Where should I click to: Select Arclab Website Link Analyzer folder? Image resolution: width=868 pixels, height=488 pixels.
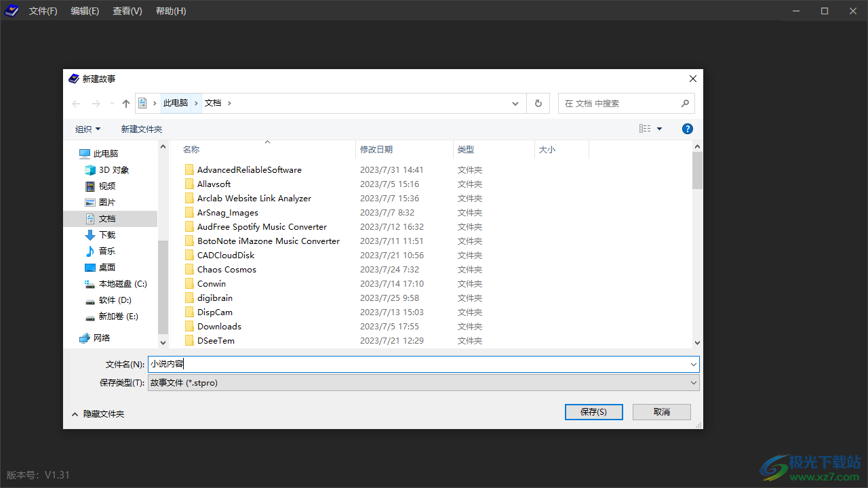coord(254,199)
